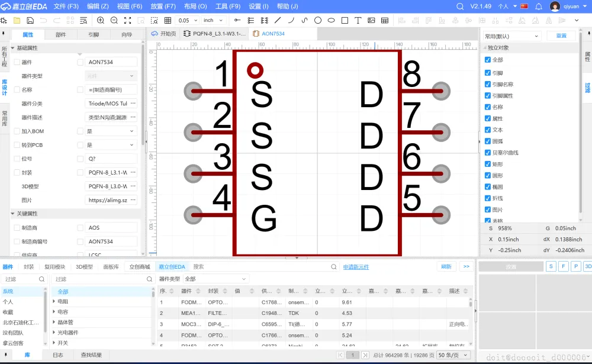Switch to the 引脚 tab
The height and width of the screenshot is (364, 592).
(94, 35)
